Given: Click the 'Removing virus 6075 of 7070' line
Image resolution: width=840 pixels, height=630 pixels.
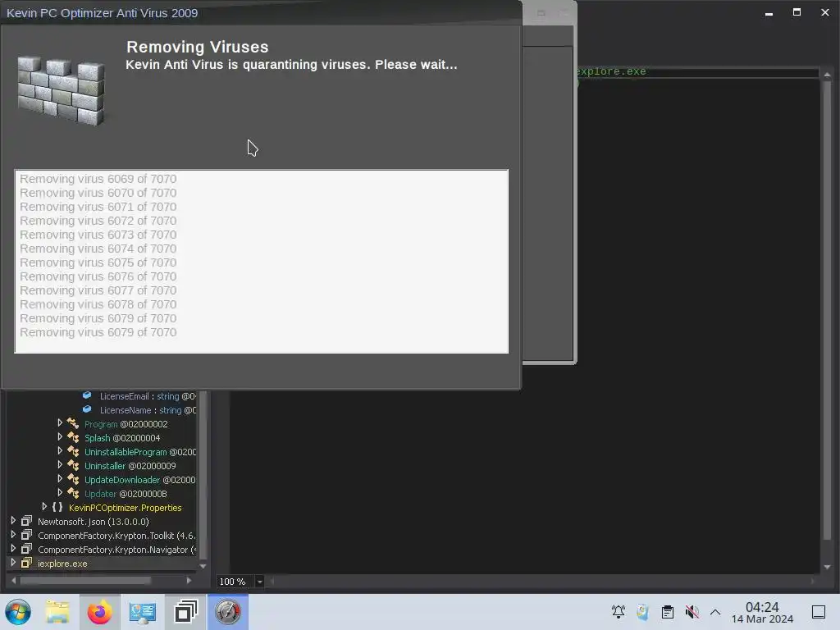Looking at the screenshot, I should [x=98, y=262].
